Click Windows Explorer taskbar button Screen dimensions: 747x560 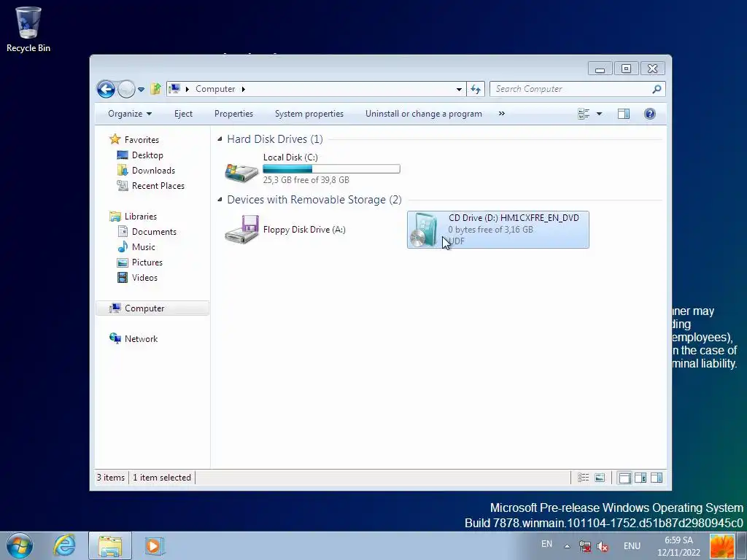pyautogui.click(x=110, y=545)
